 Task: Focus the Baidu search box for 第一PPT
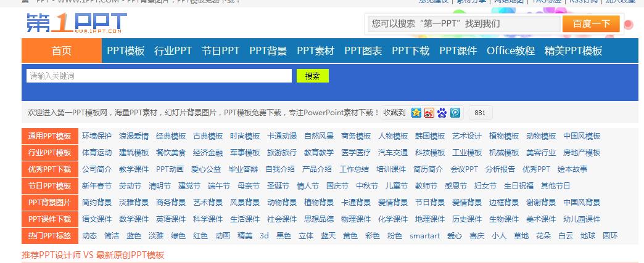pos(464,24)
